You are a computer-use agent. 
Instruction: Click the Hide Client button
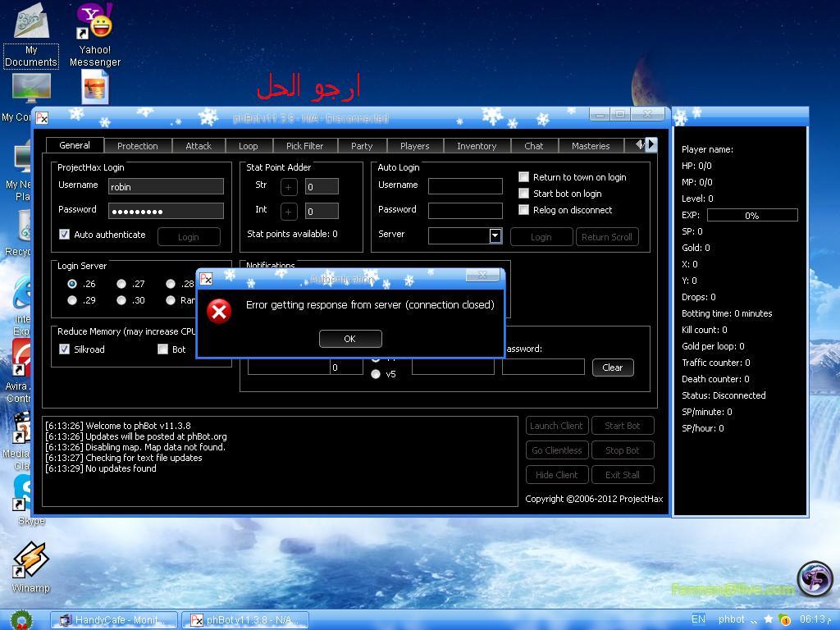point(557,475)
